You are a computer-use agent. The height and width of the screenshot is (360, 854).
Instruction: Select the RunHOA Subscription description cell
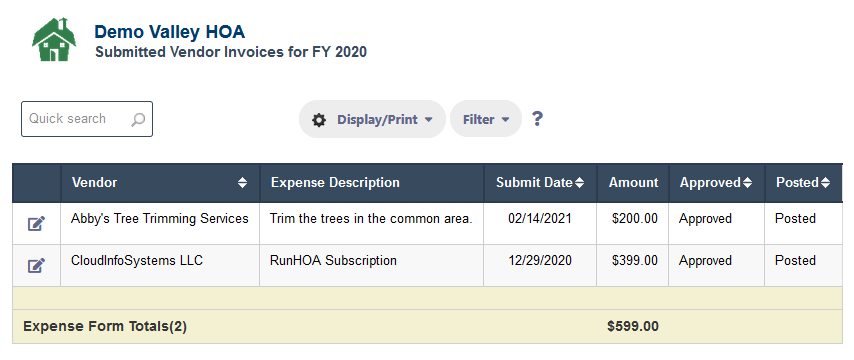pyautogui.click(x=371, y=265)
